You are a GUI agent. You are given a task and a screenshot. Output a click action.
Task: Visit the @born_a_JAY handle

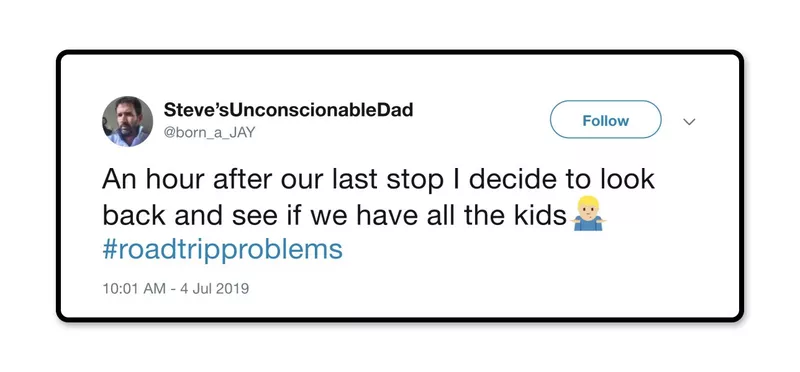[x=209, y=133]
